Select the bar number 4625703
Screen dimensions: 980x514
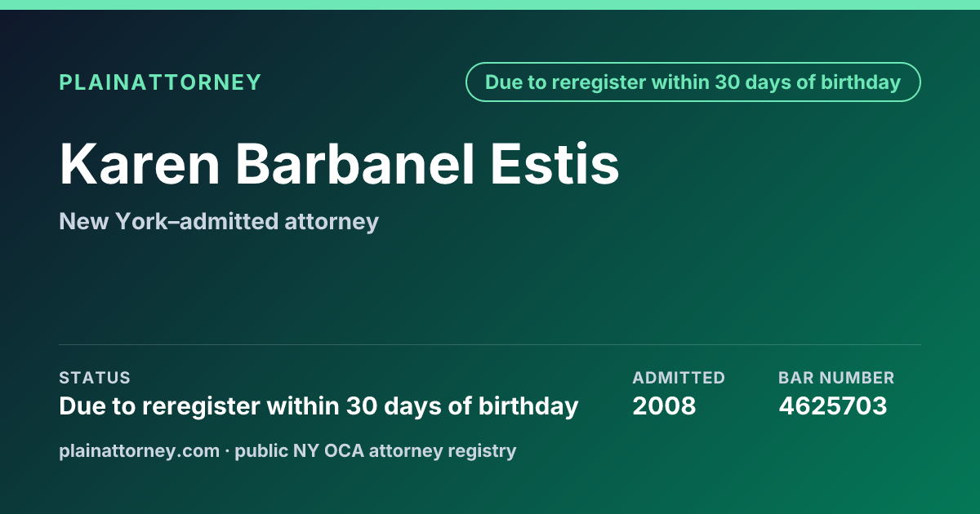click(832, 405)
